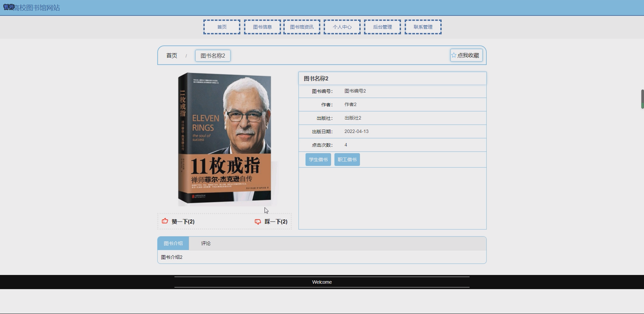This screenshot has width=644, height=314.
Task: Click the thumbs-up like icon
Action: click(x=165, y=221)
